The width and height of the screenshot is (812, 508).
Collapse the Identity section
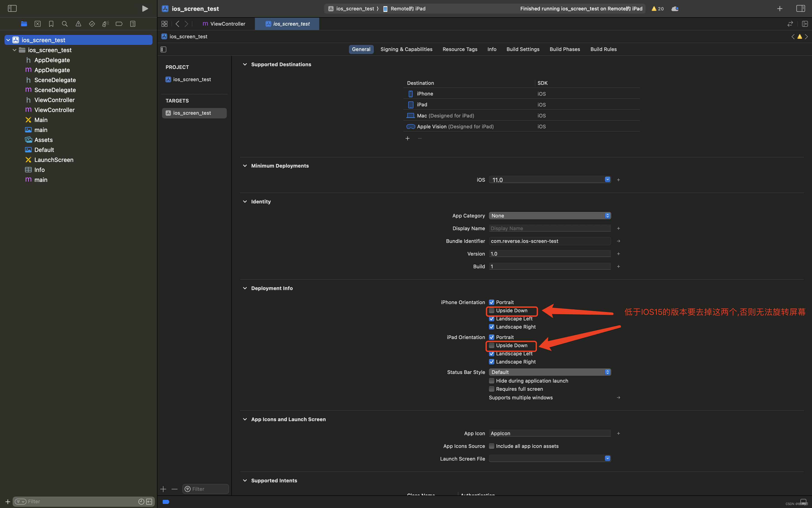click(245, 202)
